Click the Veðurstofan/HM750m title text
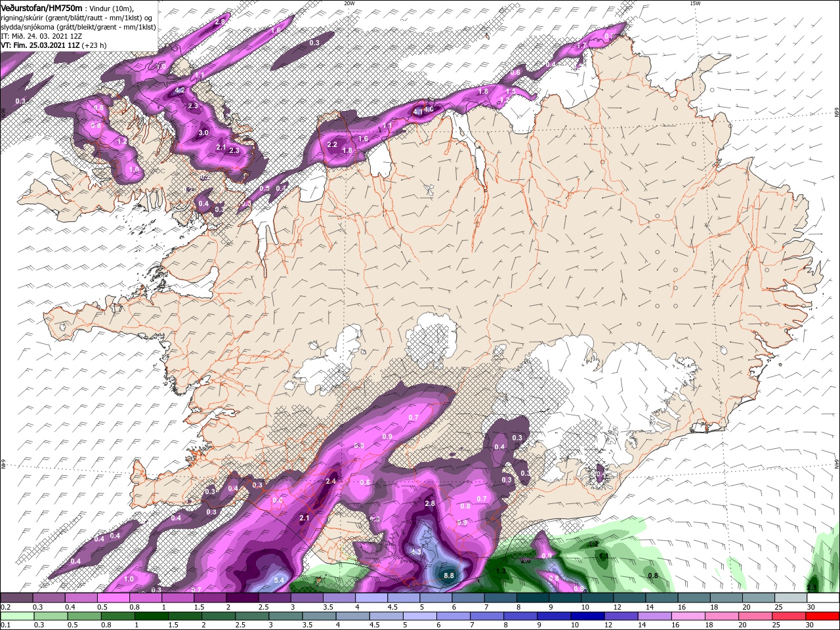Viewport: 840px width, 630px height. 42,8
